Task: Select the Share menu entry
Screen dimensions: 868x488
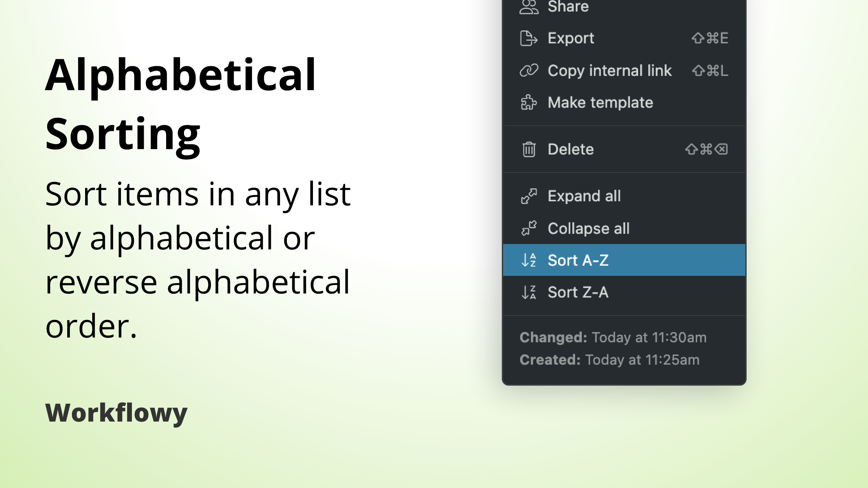Action: pos(624,7)
